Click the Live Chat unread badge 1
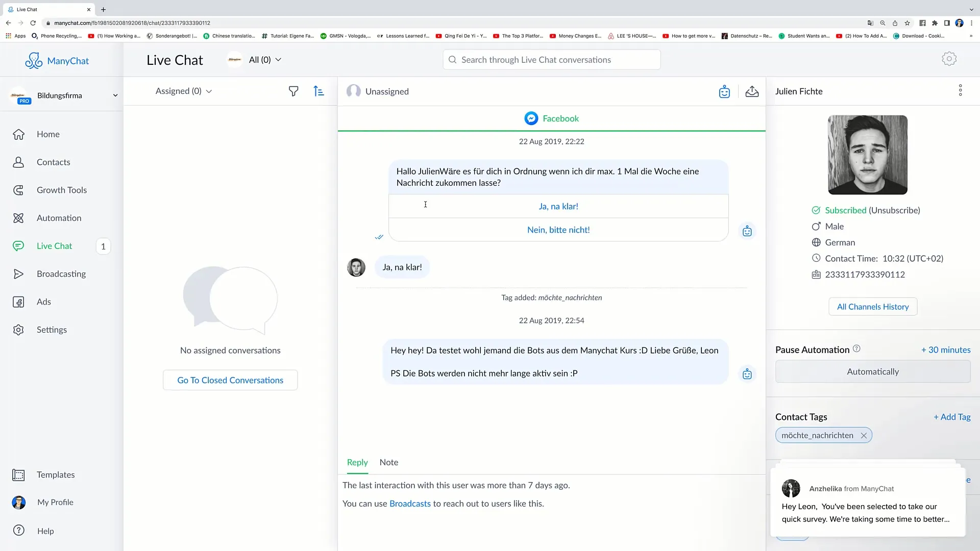The width and height of the screenshot is (980, 551). (x=103, y=246)
